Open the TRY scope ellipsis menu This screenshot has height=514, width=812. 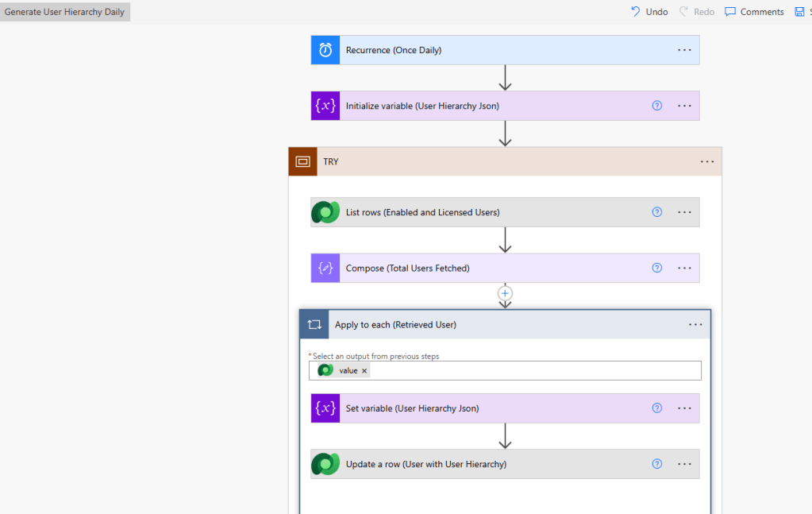pyautogui.click(x=706, y=161)
